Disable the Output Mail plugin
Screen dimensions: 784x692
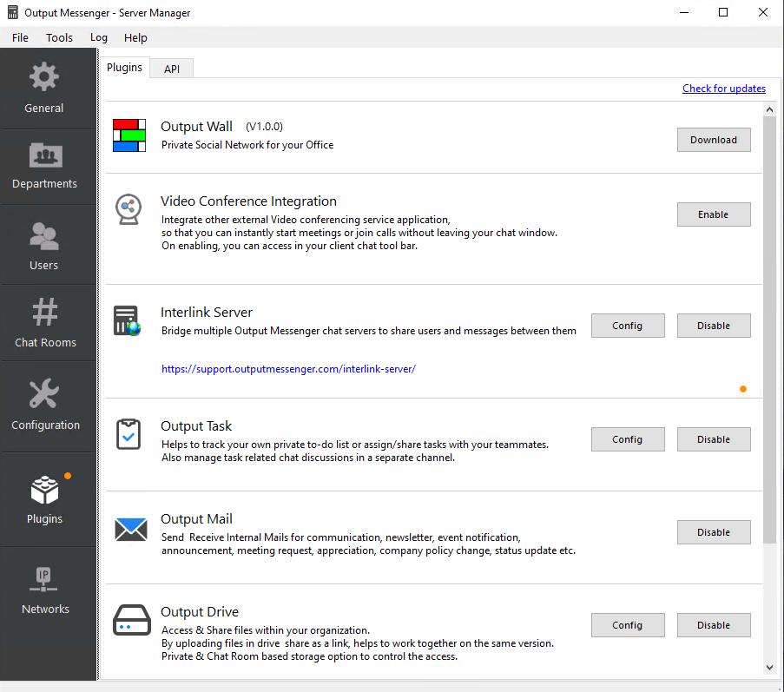[x=714, y=532]
